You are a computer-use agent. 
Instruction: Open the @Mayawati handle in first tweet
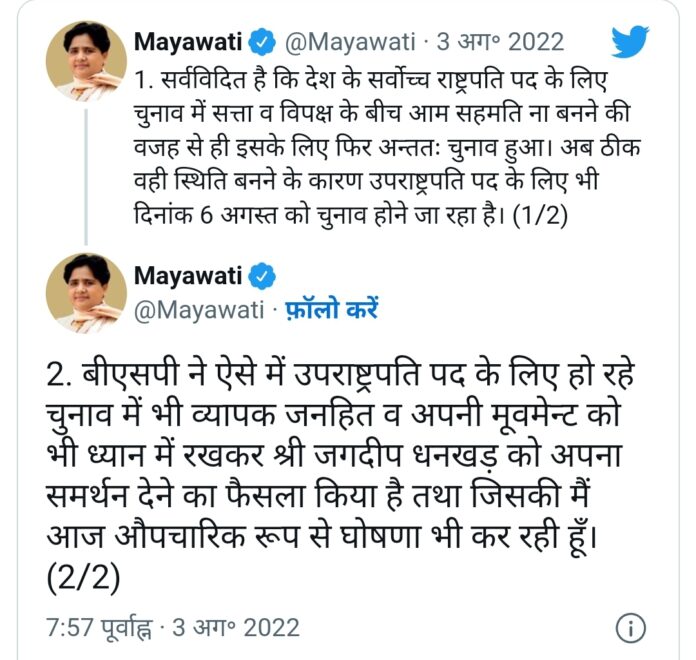350,42
